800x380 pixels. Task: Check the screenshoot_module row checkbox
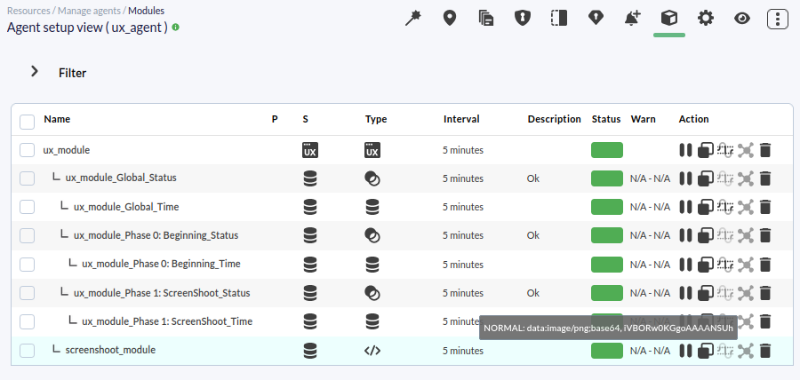[x=27, y=350]
